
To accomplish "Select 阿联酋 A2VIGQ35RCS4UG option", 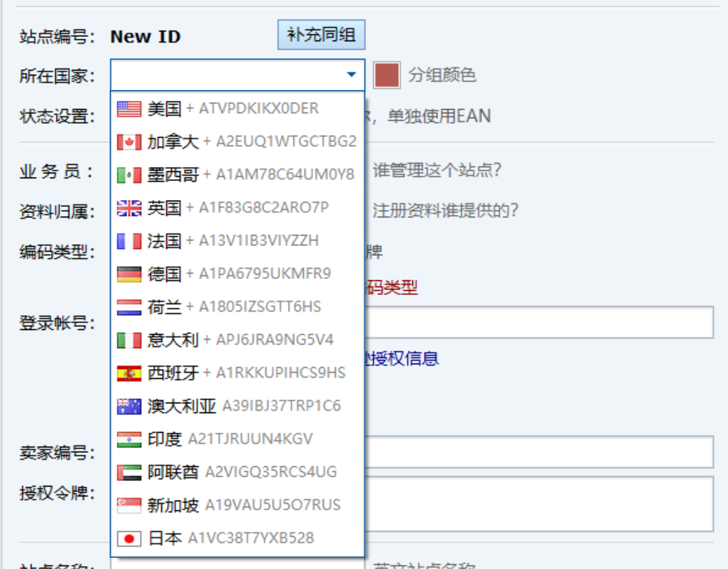I will [x=242, y=473].
